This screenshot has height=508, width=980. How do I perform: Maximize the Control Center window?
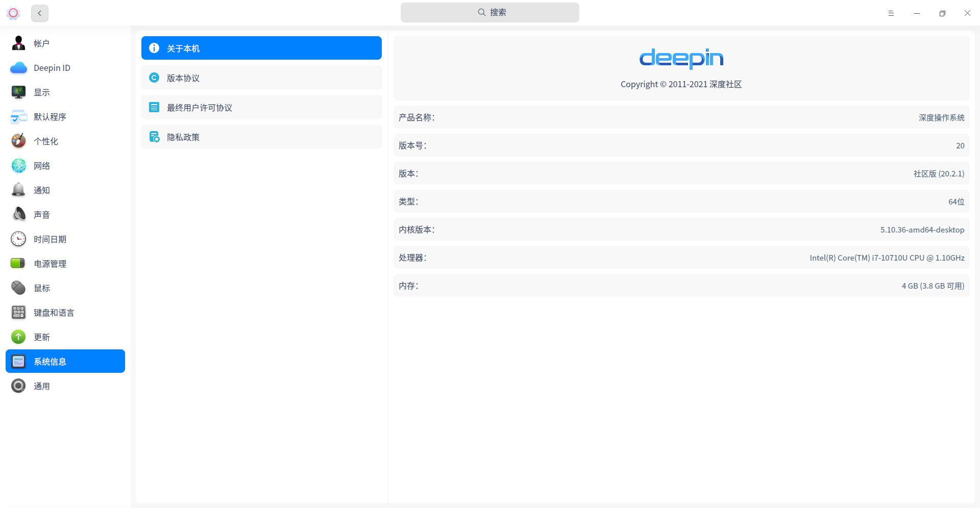point(942,13)
